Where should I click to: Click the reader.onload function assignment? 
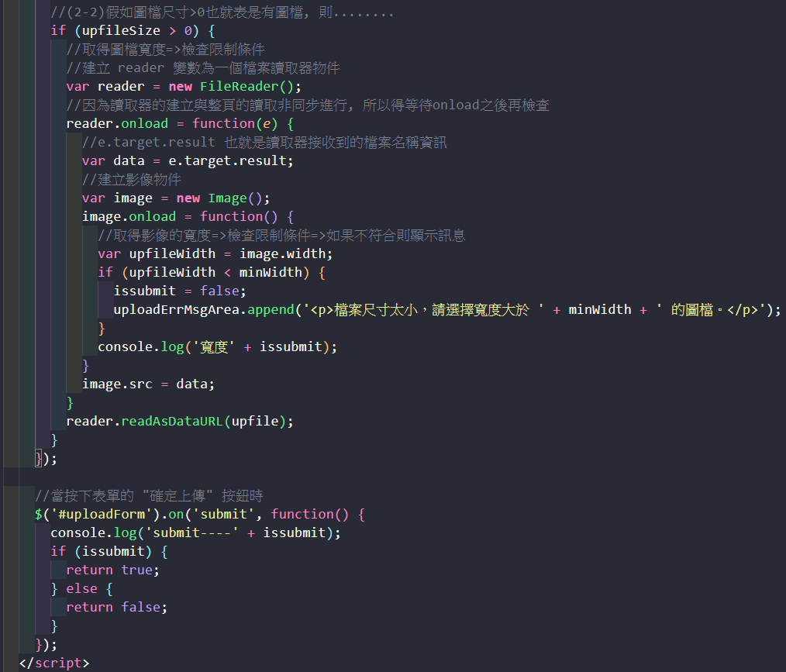coord(180,123)
